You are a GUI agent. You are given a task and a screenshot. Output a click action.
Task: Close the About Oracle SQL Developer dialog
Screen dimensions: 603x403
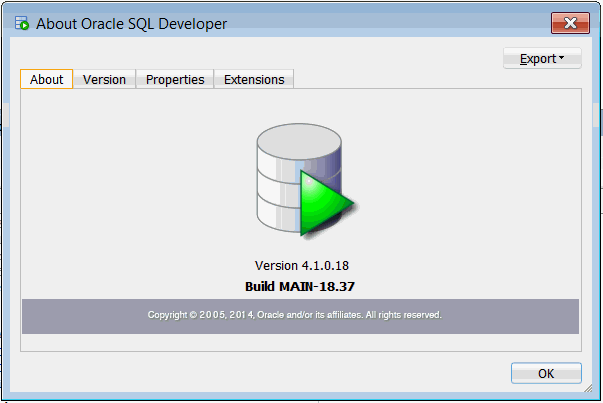pos(570,23)
